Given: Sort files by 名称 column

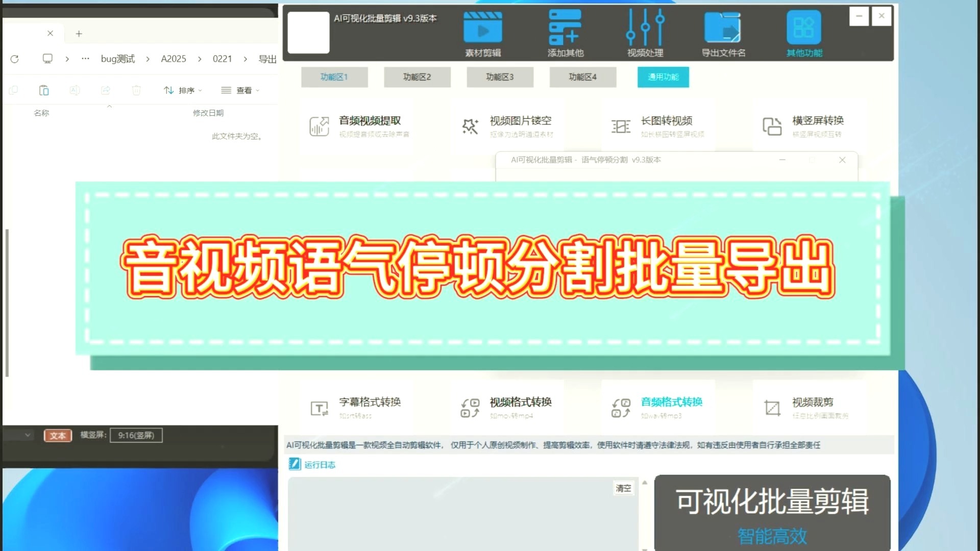Looking at the screenshot, I should pos(41,113).
